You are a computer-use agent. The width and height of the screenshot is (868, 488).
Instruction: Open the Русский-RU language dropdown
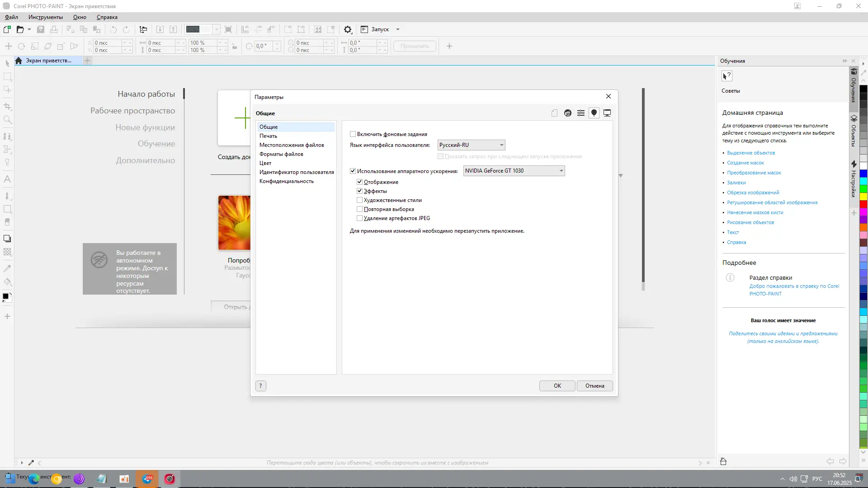(471, 145)
